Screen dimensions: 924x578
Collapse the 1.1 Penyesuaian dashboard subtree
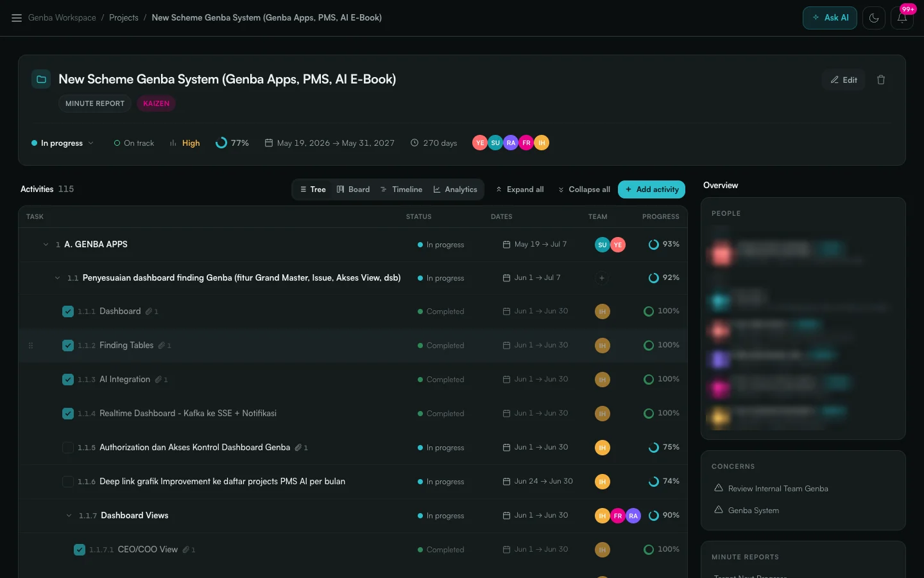coord(57,278)
